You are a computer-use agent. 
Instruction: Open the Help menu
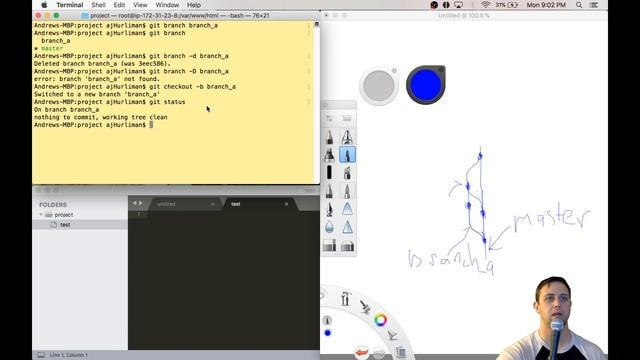(x=193, y=5)
